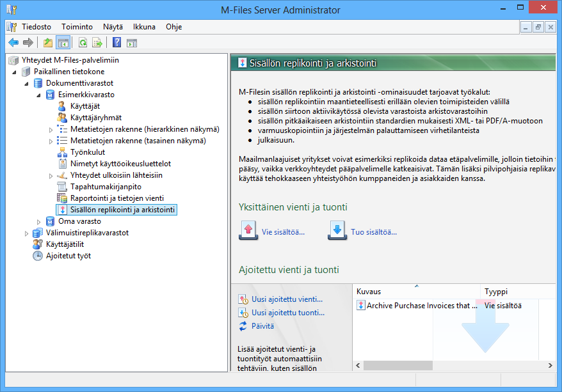Click the up one level folder icon
The height and width of the screenshot is (392, 562).
tap(47, 43)
